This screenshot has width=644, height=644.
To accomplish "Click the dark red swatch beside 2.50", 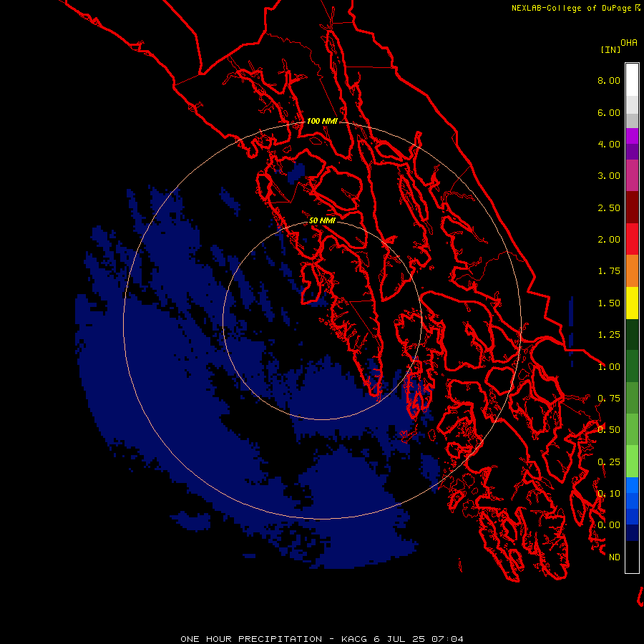I will (x=632, y=208).
